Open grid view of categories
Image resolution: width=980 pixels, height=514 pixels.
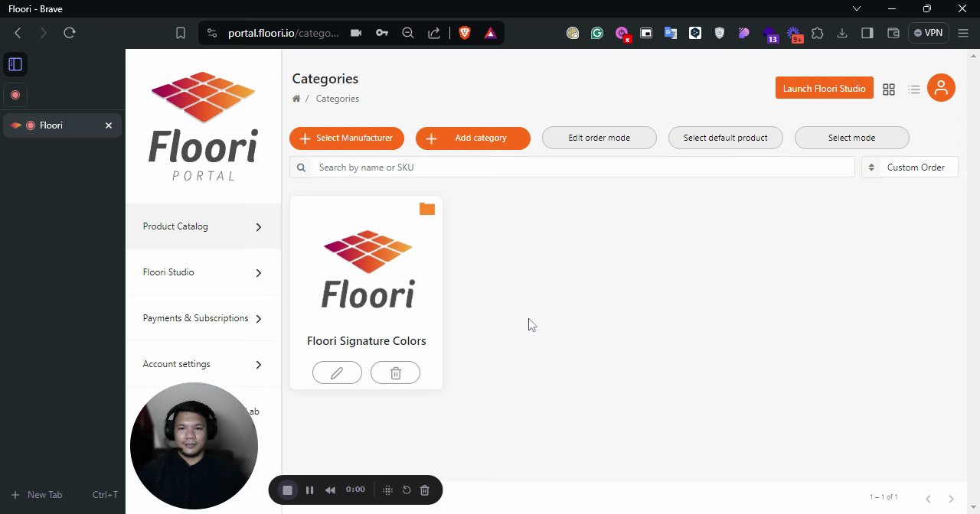click(889, 89)
